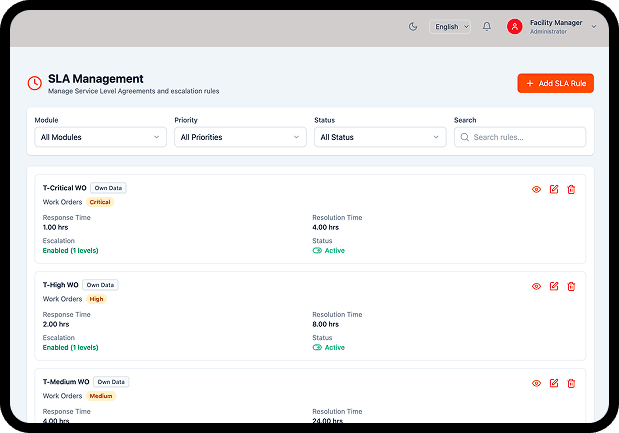Click Enabled (1 levels) in T-Critical WO
The height and width of the screenshot is (433, 619).
pyautogui.click(x=70, y=251)
